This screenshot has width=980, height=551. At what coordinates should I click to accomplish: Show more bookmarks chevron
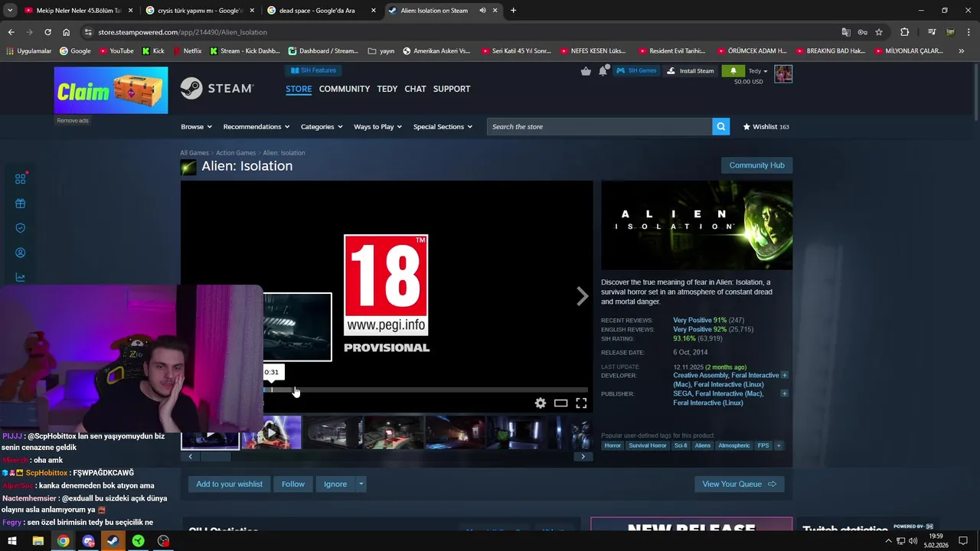point(961,51)
